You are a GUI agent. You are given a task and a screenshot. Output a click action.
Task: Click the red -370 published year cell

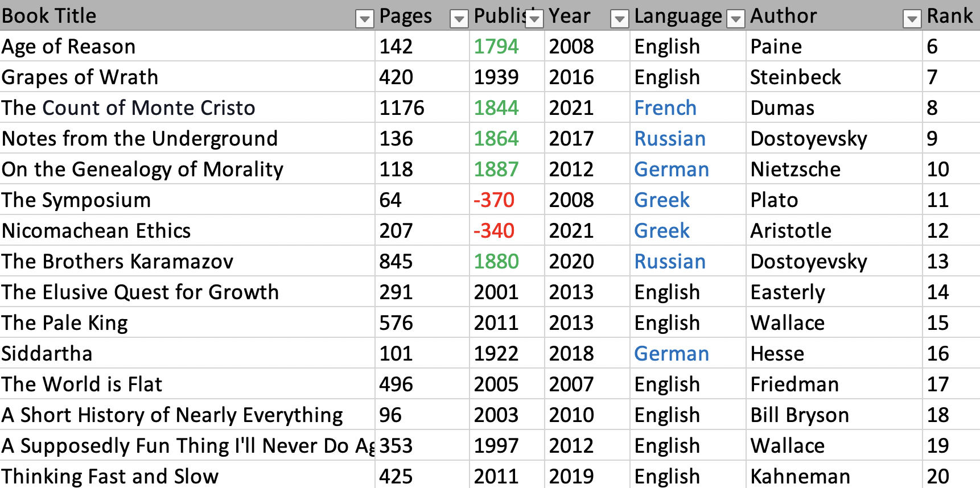coord(494,200)
